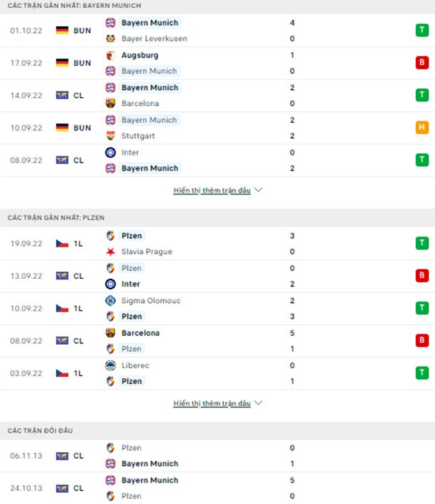Viewport: 435px width, 504px height.
Task: Click 'Hiển thị thêm trận đấu' under Plzen matches
Action: (x=212, y=404)
